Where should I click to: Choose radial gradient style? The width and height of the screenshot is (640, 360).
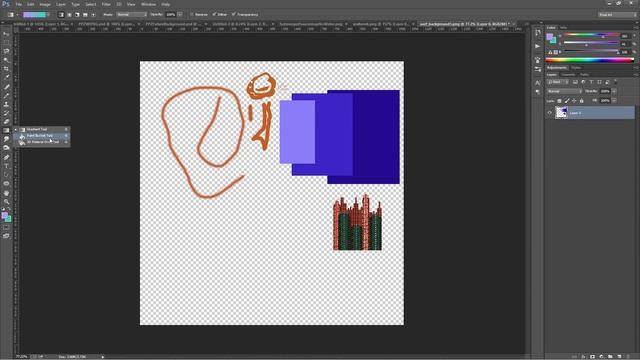point(69,14)
